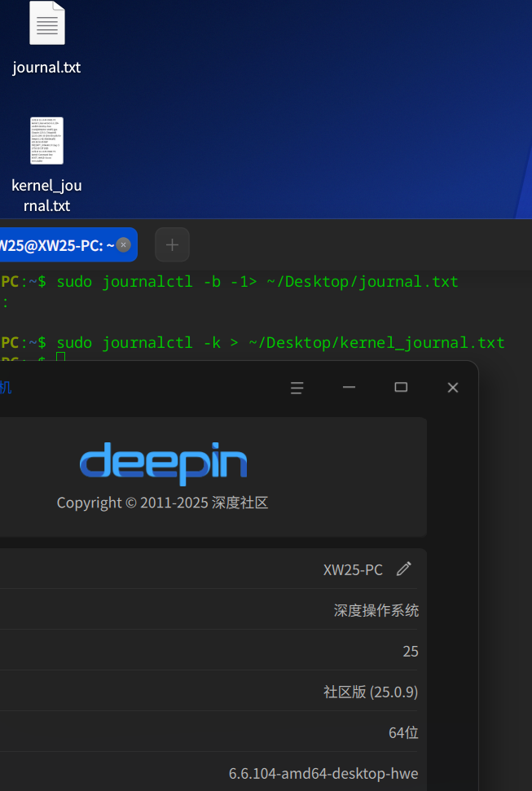This screenshot has height=791, width=532.
Task: Click the 6.6.104-amd64-desktop-hwe kernel version
Action: 323,773
